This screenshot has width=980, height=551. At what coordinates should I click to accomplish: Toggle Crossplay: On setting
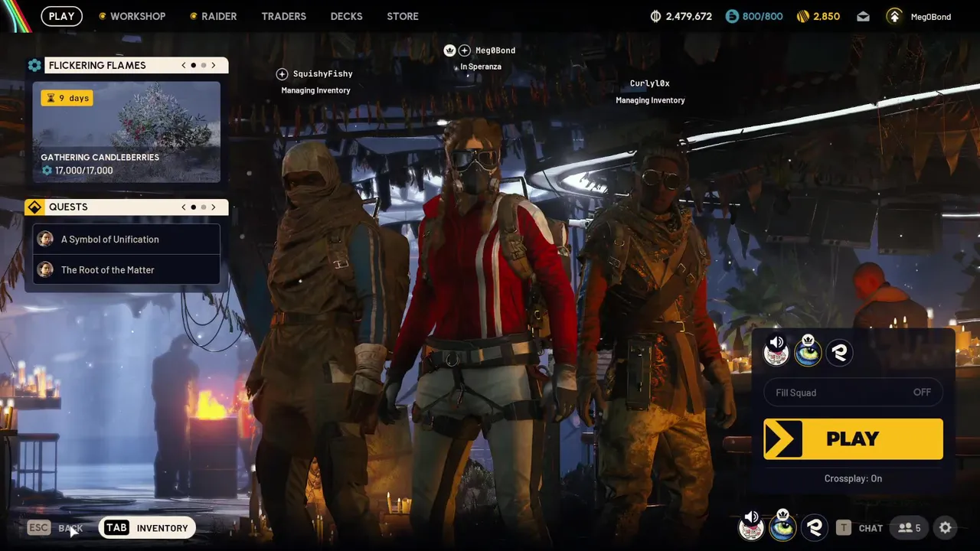pos(853,478)
